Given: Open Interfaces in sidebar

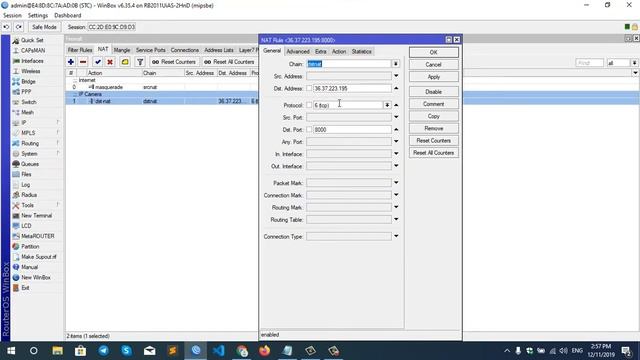Looking at the screenshot, I should point(32,61).
